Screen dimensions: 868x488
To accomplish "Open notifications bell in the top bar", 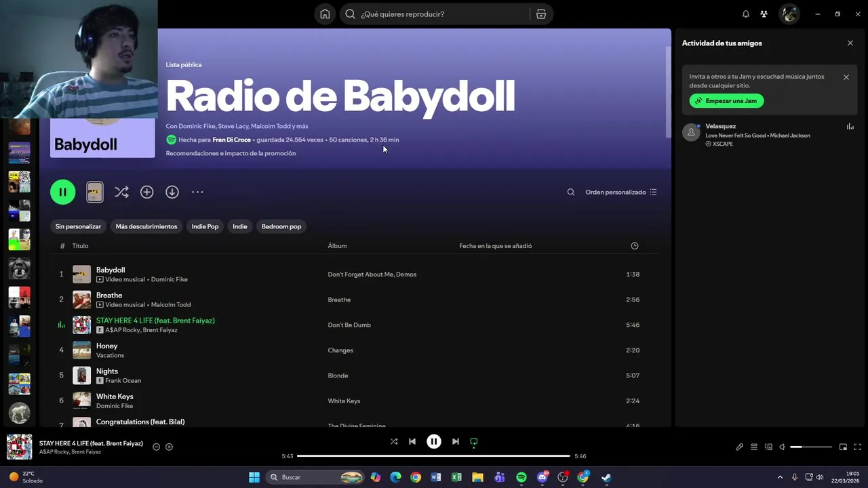I will coord(746,14).
